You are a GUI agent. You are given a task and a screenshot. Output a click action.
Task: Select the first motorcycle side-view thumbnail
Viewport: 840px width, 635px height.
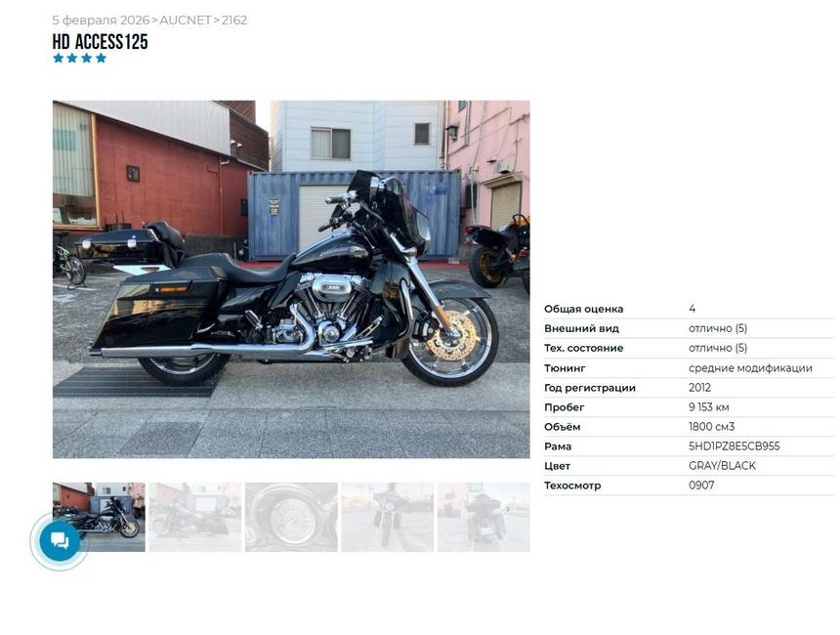coord(99,517)
